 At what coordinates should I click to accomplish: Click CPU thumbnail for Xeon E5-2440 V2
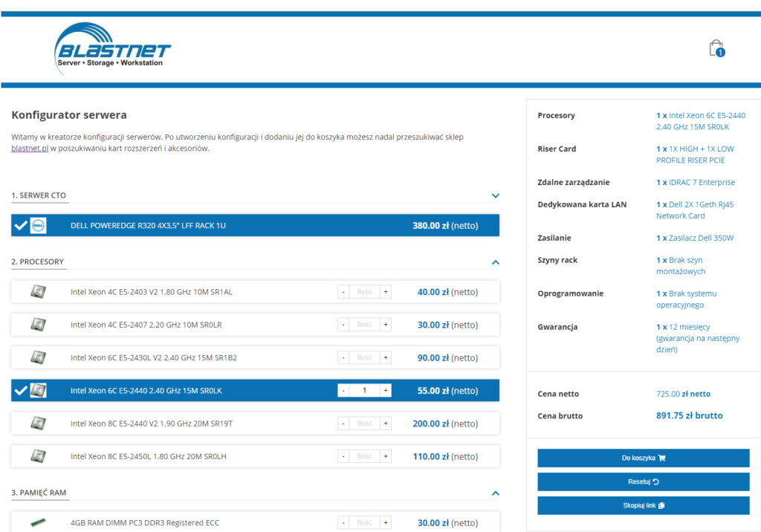[x=39, y=424]
